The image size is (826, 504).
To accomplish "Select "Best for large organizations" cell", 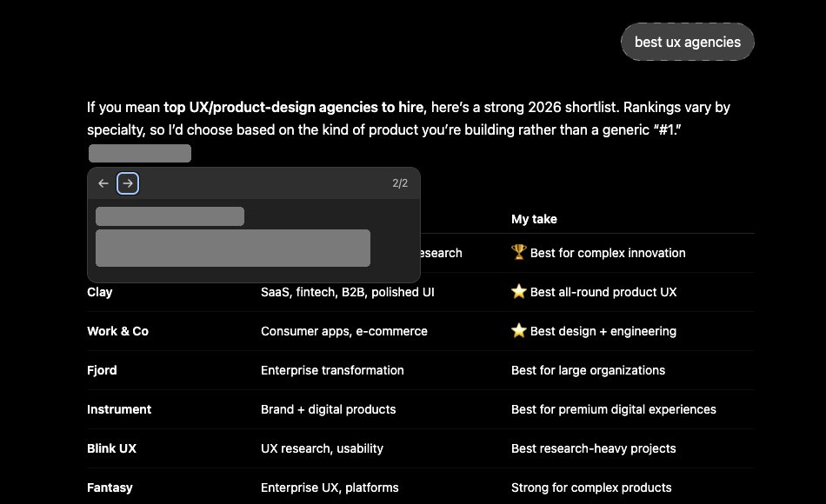I will [588, 370].
